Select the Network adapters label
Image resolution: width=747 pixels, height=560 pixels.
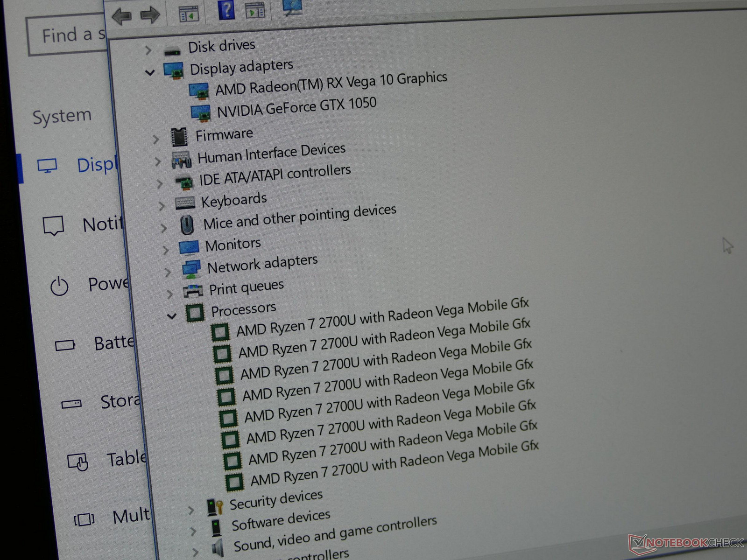click(262, 264)
